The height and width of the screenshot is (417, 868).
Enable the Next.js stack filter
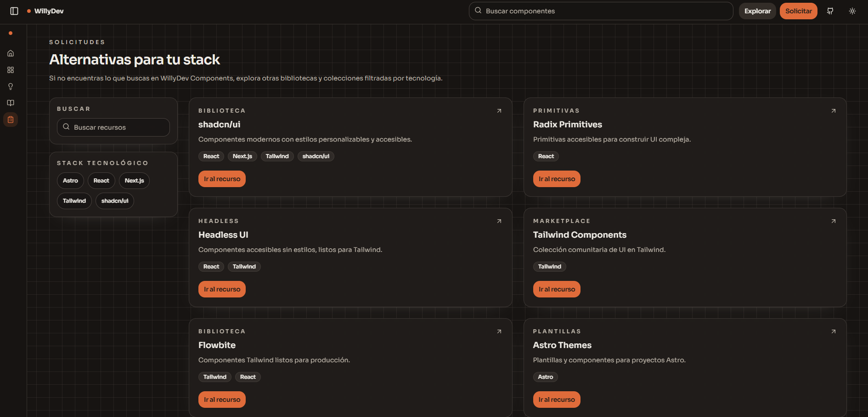134,181
